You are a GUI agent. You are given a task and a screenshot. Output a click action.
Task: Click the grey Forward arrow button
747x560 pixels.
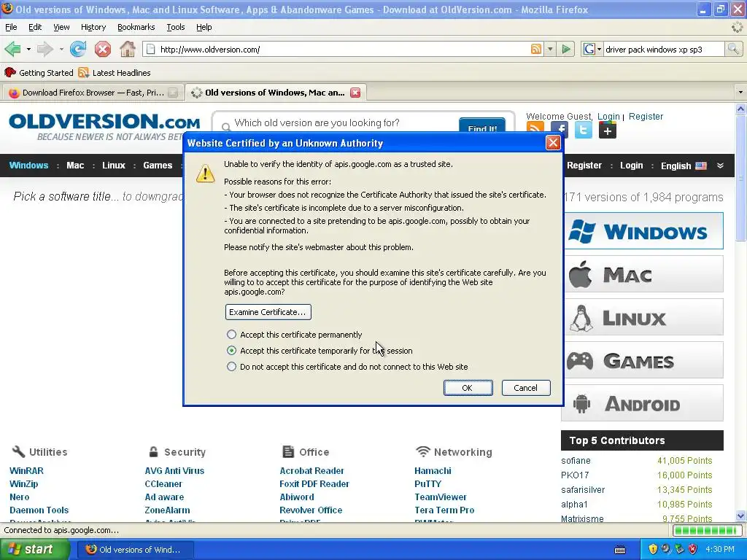[x=44, y=49]
